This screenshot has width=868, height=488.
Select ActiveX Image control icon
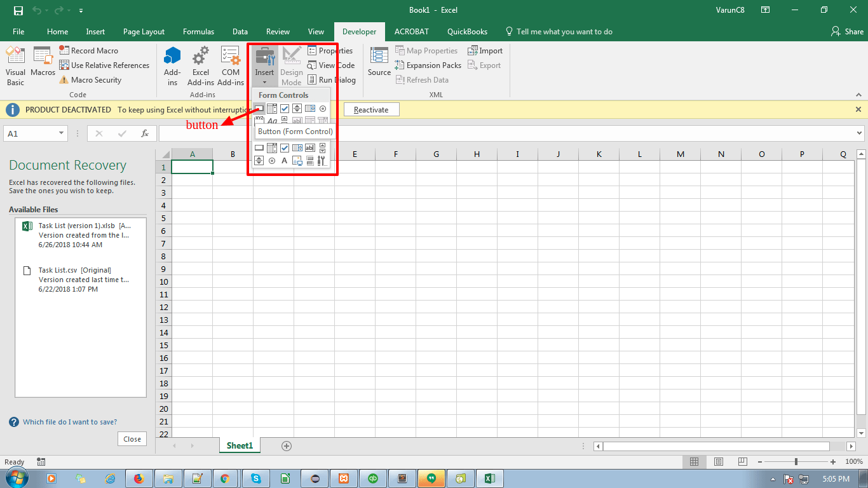click(297, 161)
